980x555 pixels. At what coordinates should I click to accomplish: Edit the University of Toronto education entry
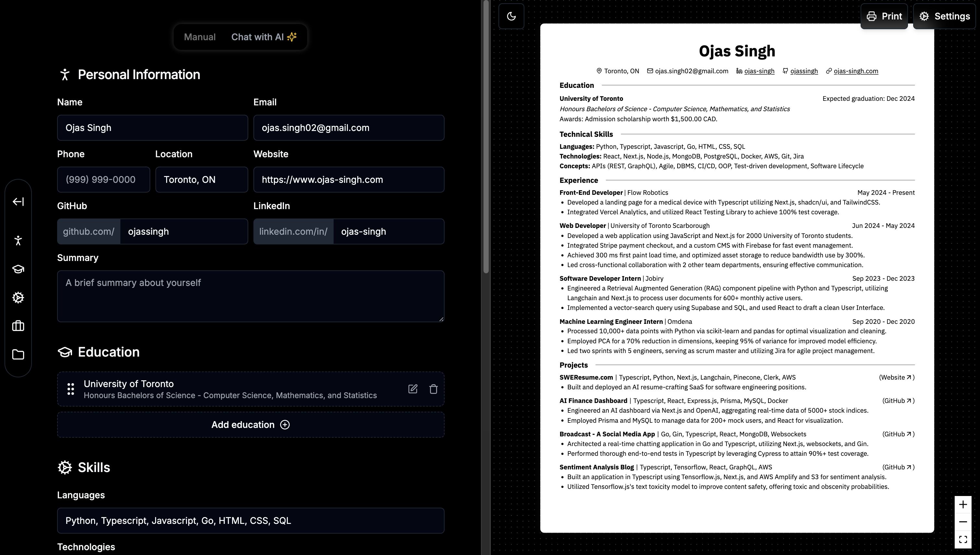tap(412, 389)
